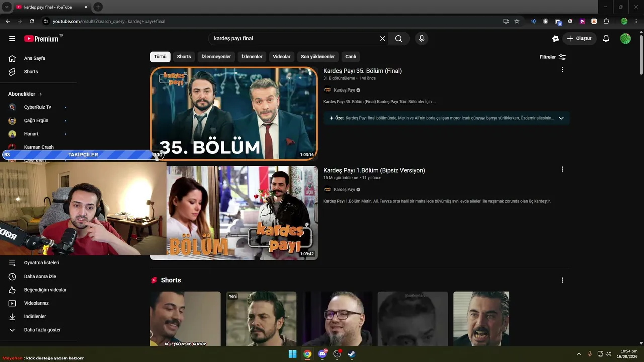Viewport: 644px width, 362px height.
Task: Open Chrome profile avatar in toolbar
Action: coord(624,21)
